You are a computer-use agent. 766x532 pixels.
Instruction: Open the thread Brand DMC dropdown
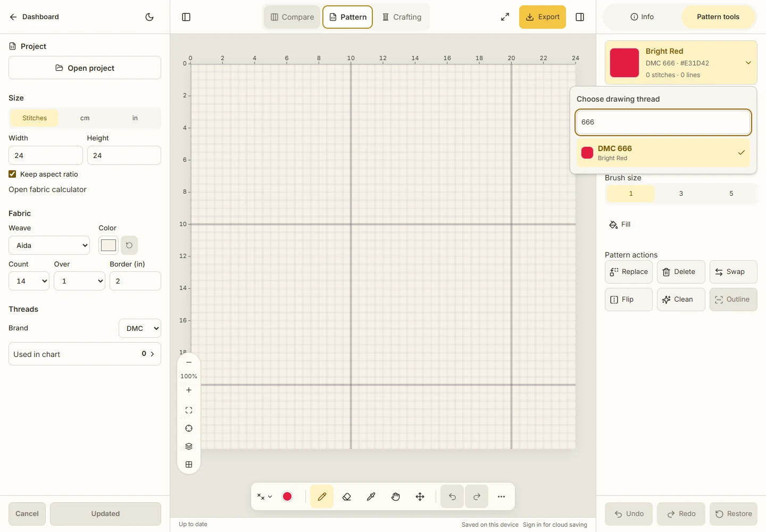(140, 328)
